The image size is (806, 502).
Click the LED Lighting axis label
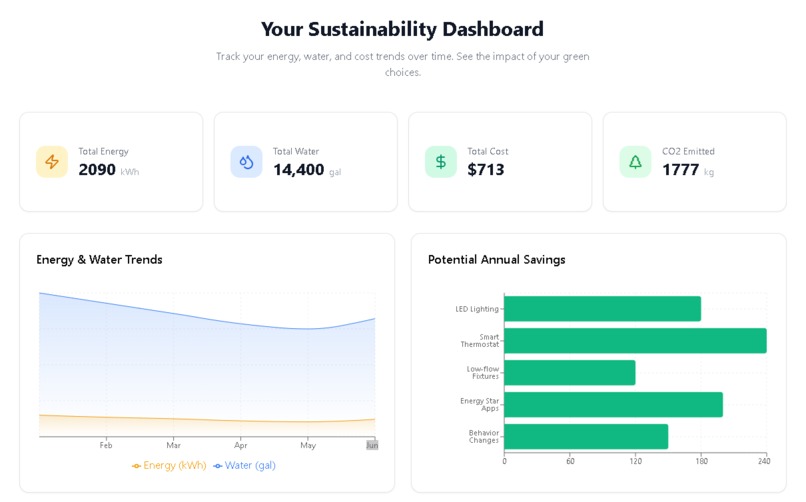(477, 309)
